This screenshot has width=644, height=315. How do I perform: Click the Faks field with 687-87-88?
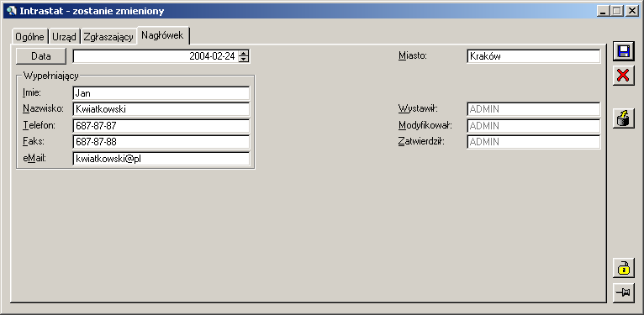(x=161, y=142)
